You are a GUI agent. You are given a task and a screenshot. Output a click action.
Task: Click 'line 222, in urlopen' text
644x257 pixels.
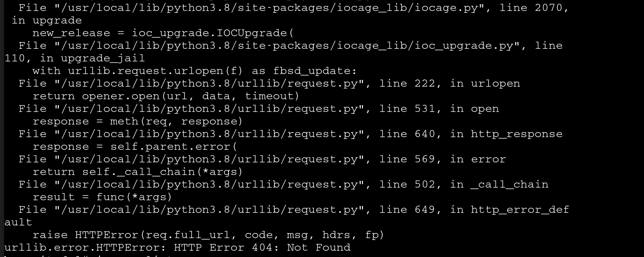[x=450, y=84]
